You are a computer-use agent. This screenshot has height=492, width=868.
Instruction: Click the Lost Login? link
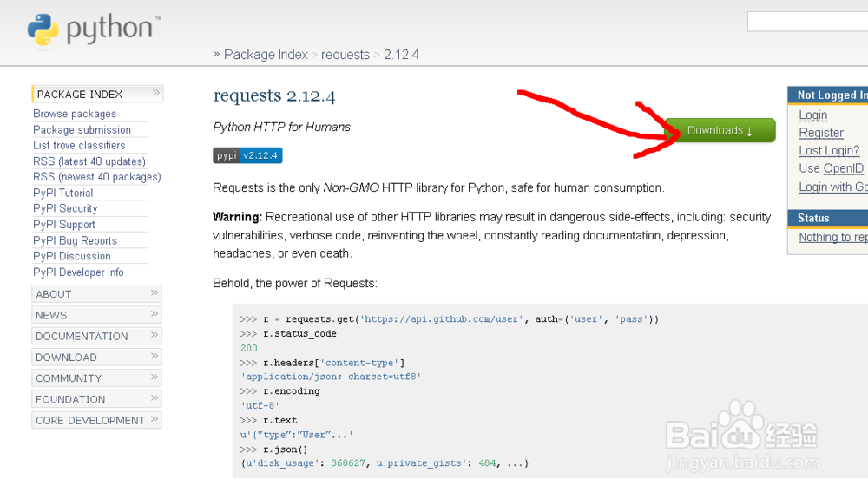829,150
